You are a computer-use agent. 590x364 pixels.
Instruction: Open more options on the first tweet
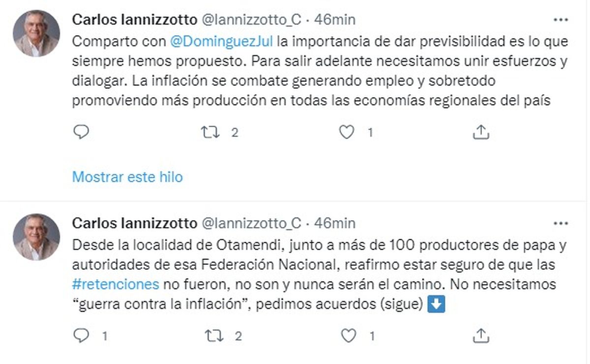pos(560,20)
